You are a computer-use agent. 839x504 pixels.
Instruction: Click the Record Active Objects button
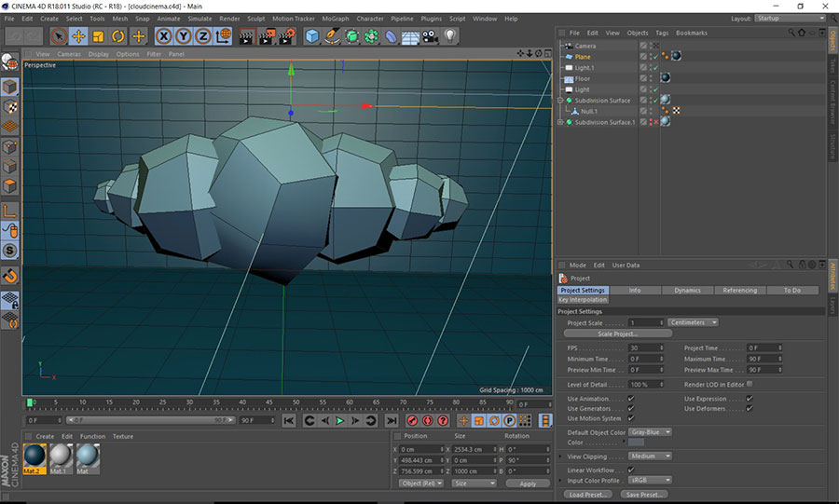point(412,421)
